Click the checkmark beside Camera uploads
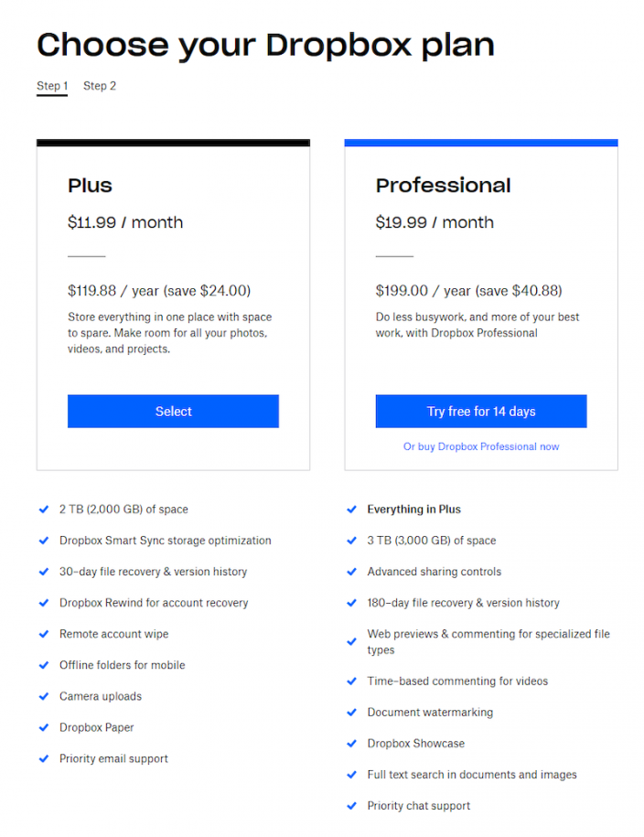 [x=44, y=696]
